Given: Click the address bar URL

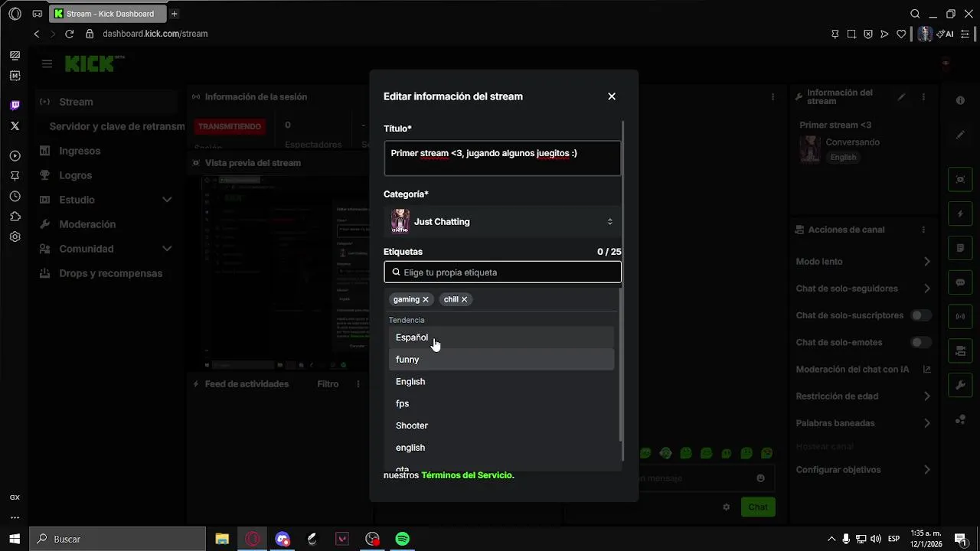Looking at the screenshot, I should [x=155, y=34].
